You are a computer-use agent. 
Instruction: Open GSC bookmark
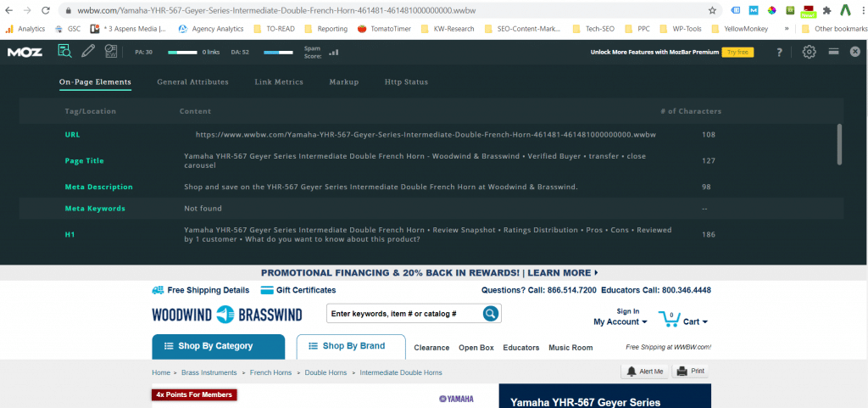[68, 29]
